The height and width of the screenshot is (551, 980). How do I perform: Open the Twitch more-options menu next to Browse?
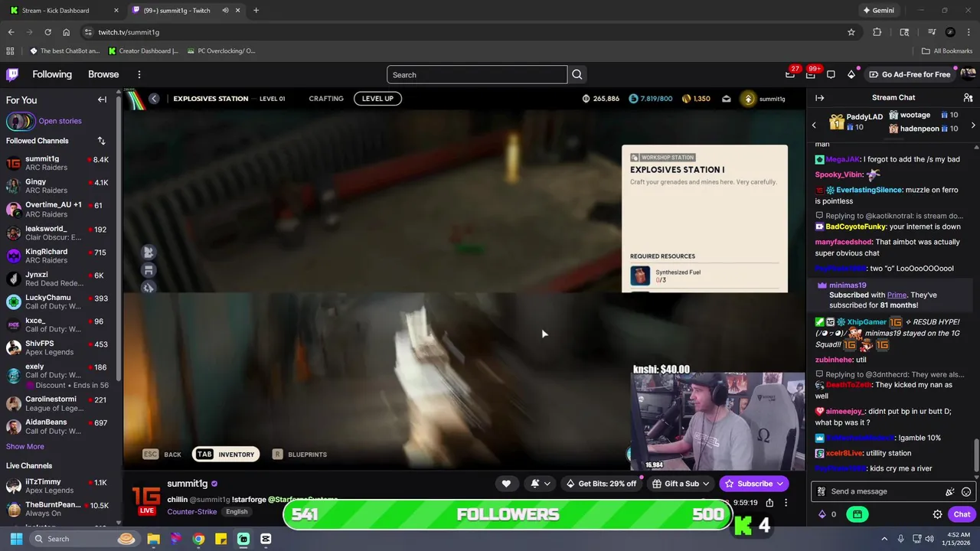point(139,74)
